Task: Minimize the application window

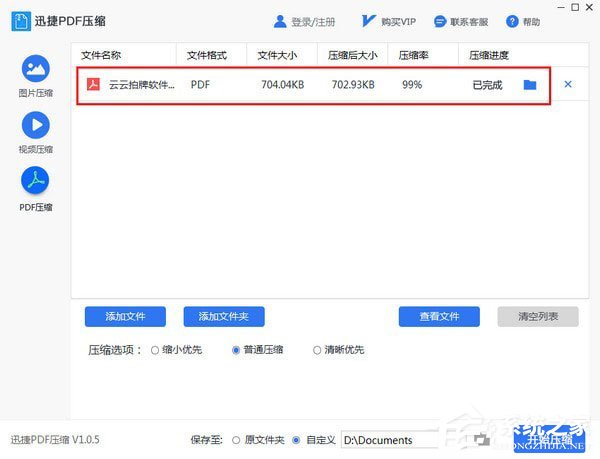Action: click(x=561, y=7)
